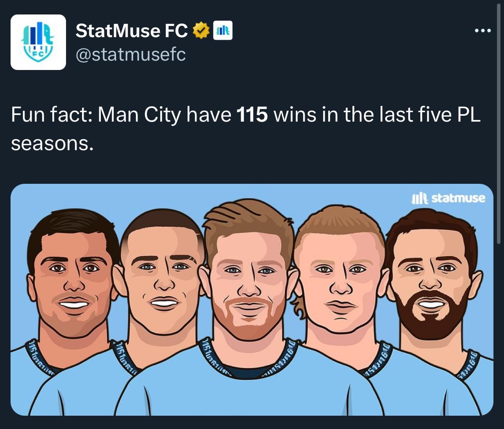Open the StatMuse FC profile avatar
The image size is (504, 429).
(38, 42)
